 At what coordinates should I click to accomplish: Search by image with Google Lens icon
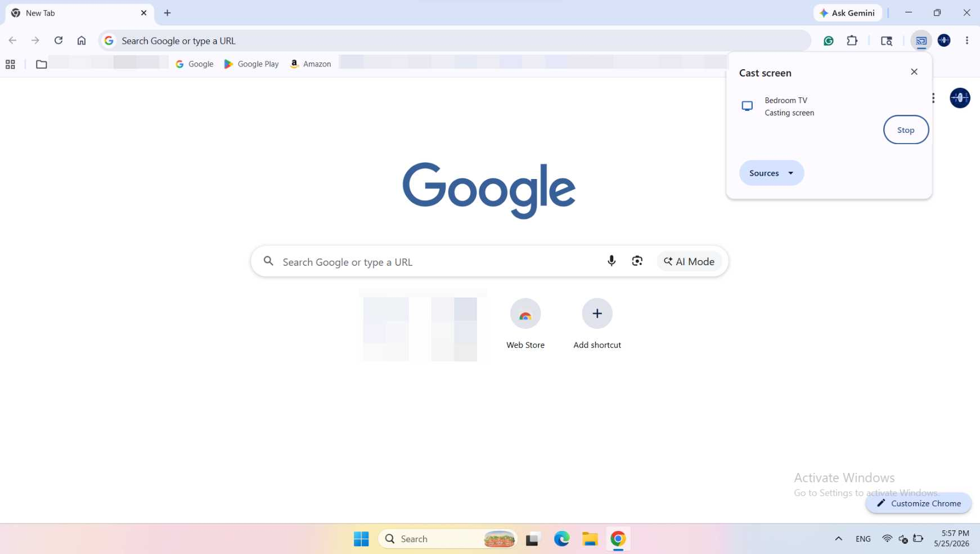tap(637, 261)
